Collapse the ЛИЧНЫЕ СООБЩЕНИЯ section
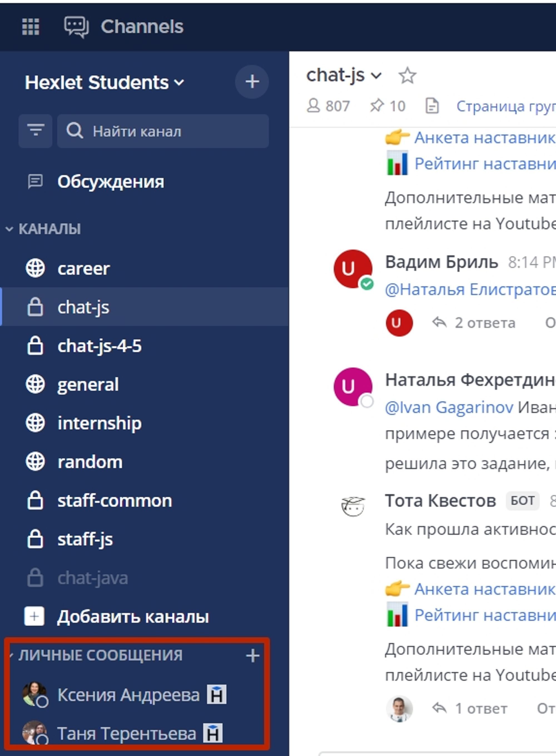Image resolution: width=556 pixels, height=756 pixels. click(96, 655)
